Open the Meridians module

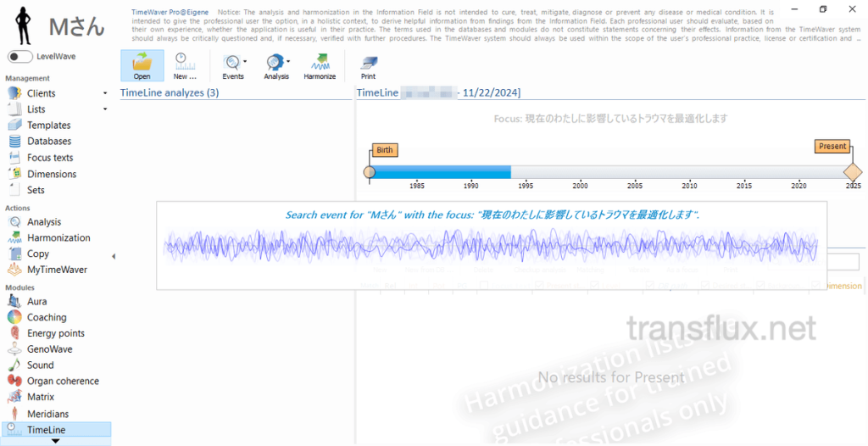point(47,414)
